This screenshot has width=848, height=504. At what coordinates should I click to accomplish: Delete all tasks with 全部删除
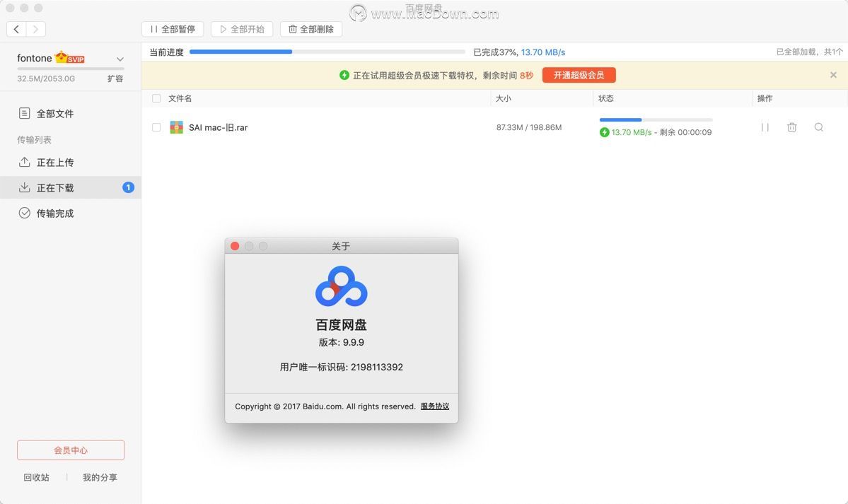pyautogui.click(x=311, y=29)
